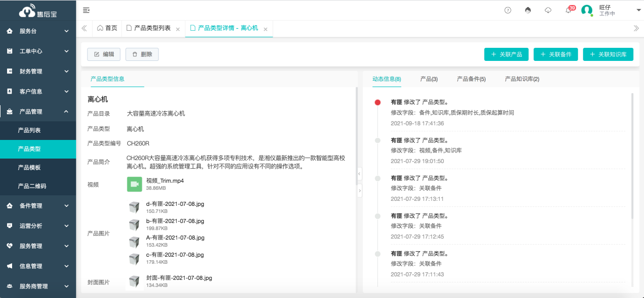Select 产品模板 in the sidebar

(x=29, y=168)
